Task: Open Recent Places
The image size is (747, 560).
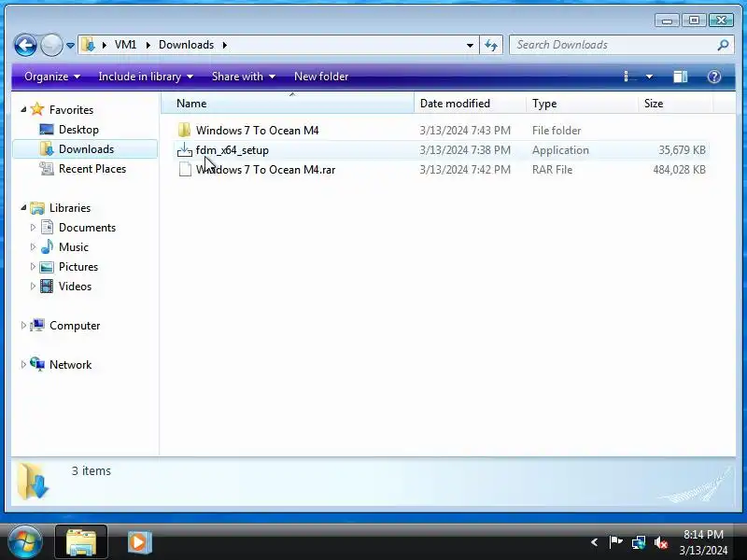Action: [x=92, y=169]
